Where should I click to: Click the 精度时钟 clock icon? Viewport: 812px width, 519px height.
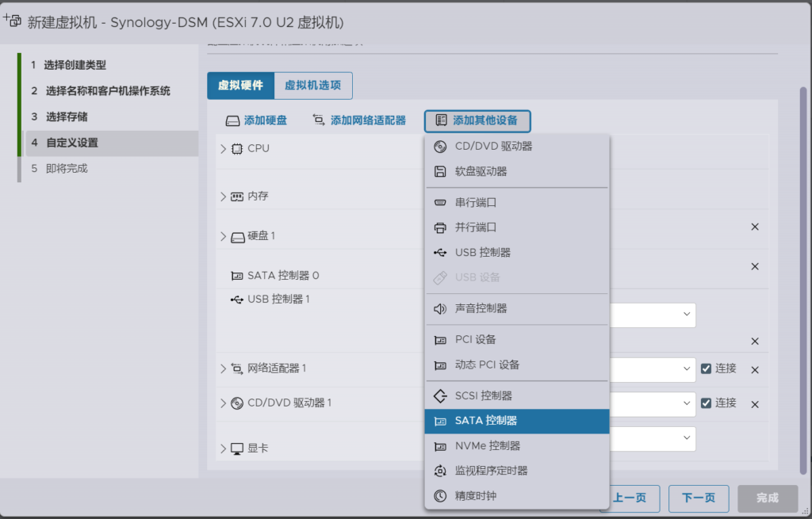[439, 496]
